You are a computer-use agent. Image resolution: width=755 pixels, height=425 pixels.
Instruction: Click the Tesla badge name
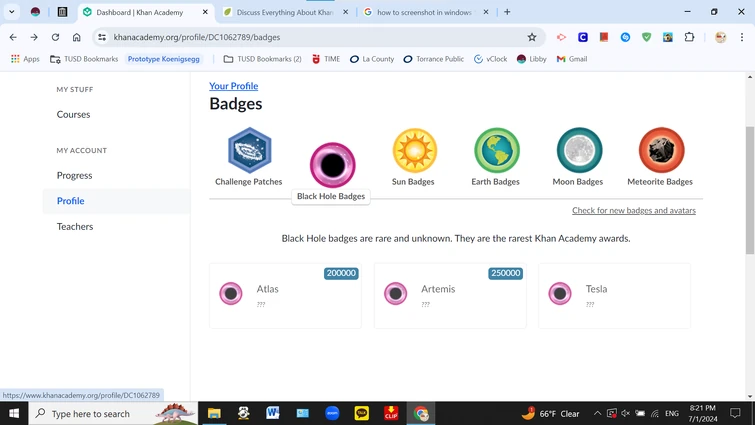click(596, 289)
